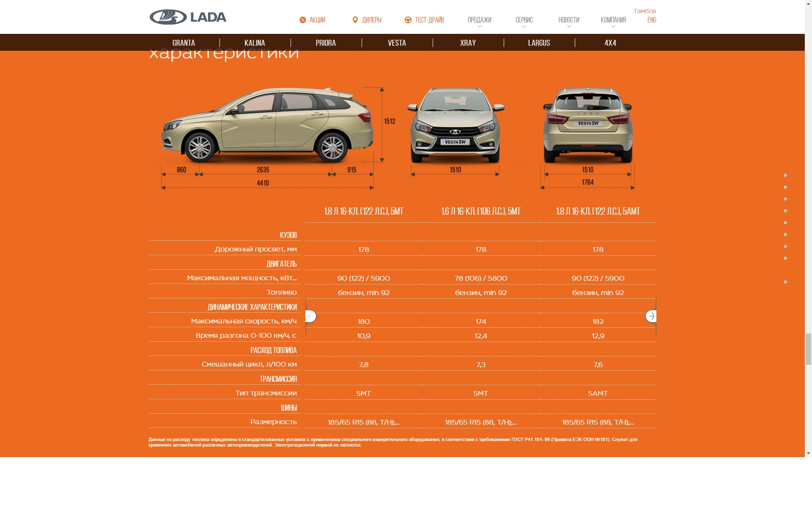
Task: Click the Кузов section heading
Action: point(288,235)
